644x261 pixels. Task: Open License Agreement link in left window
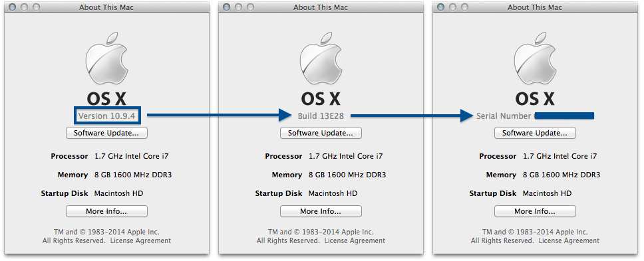[140, 240]
